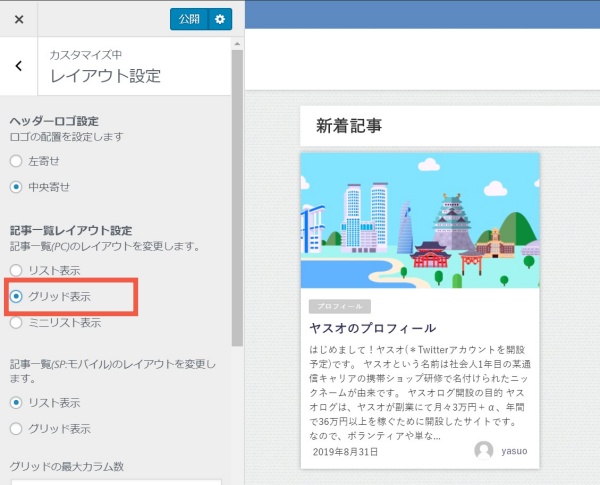Choose グリッド表示 for mobile article list layout
The width and height of the screenshot is (600, 485).
click(16, 428)
